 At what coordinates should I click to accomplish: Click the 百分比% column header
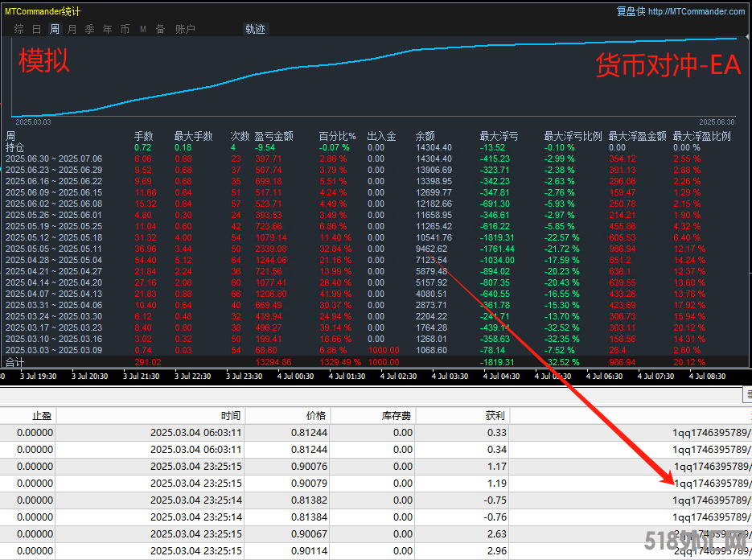click(338, 136)
